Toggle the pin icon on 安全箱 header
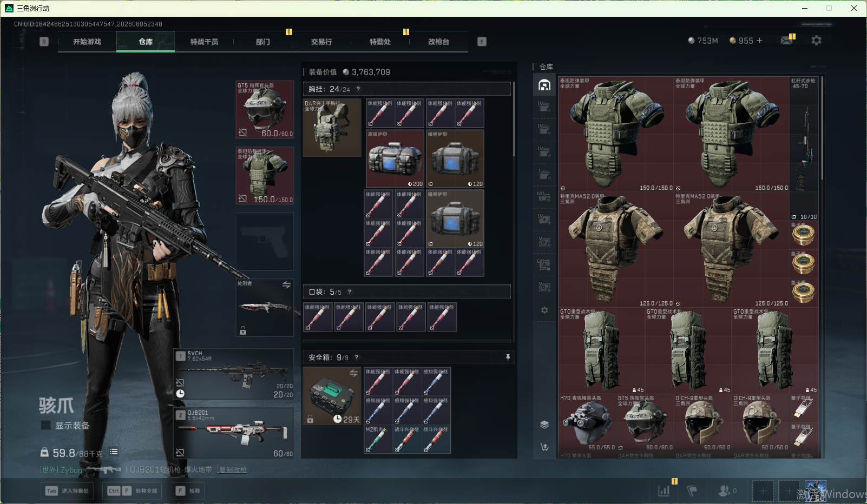867x504 pixels. tap(508, 357)
